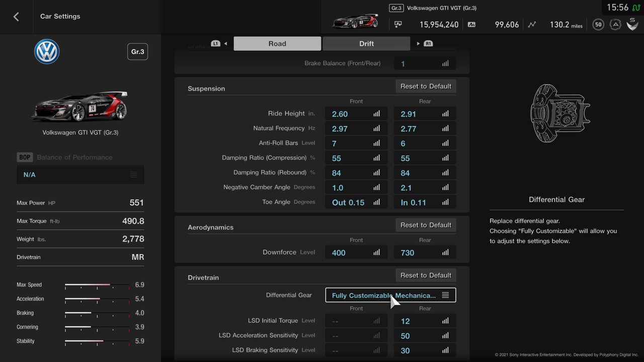Image resolution: width=644 pixels, height=362 pixels.
Task: Click the header Gr.3 badge
Action: pos(396,8)
